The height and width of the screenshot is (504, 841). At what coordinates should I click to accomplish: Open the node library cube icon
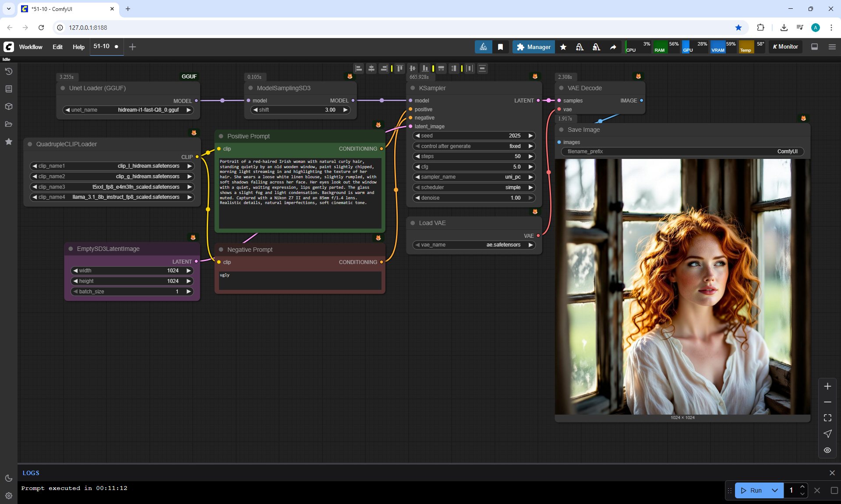[8, 106]
